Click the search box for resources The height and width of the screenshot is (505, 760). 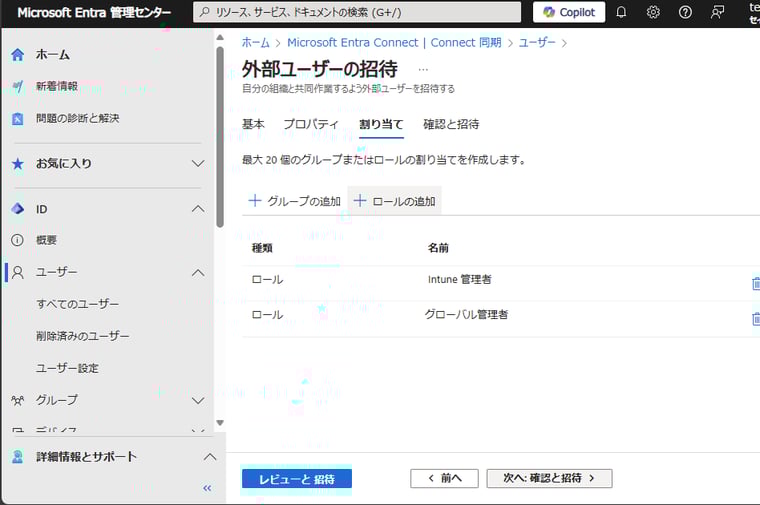[357, 13]
